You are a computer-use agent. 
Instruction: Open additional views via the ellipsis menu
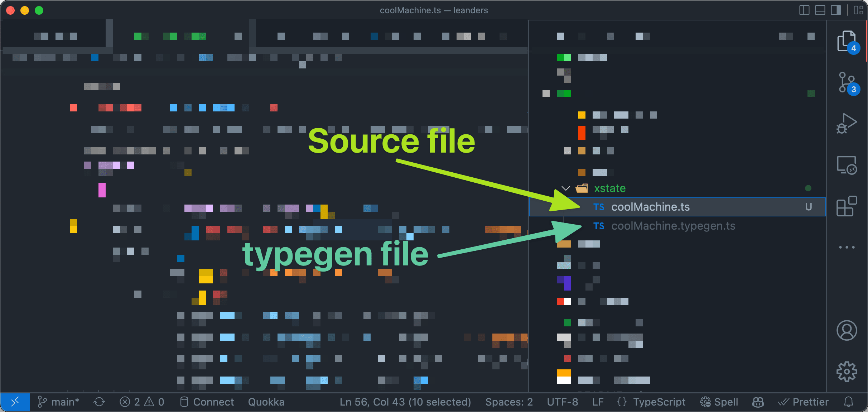click(847, 247)
